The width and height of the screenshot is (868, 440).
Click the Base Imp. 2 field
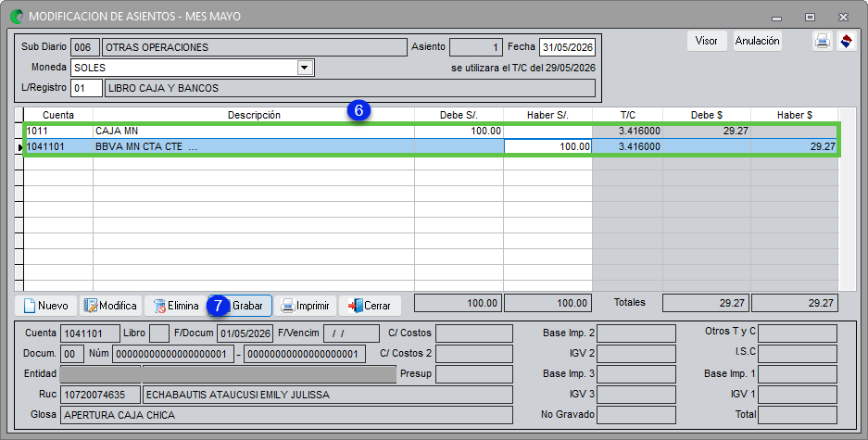pos(636,333)
